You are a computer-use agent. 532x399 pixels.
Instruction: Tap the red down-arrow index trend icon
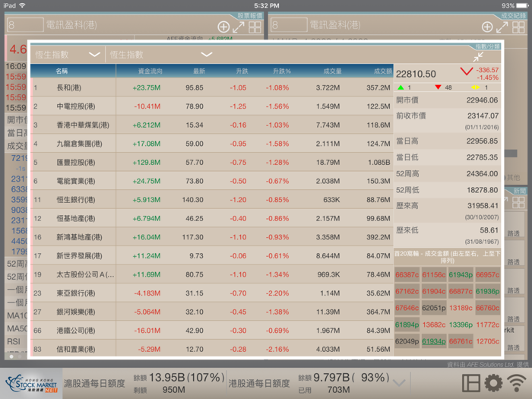467,71
